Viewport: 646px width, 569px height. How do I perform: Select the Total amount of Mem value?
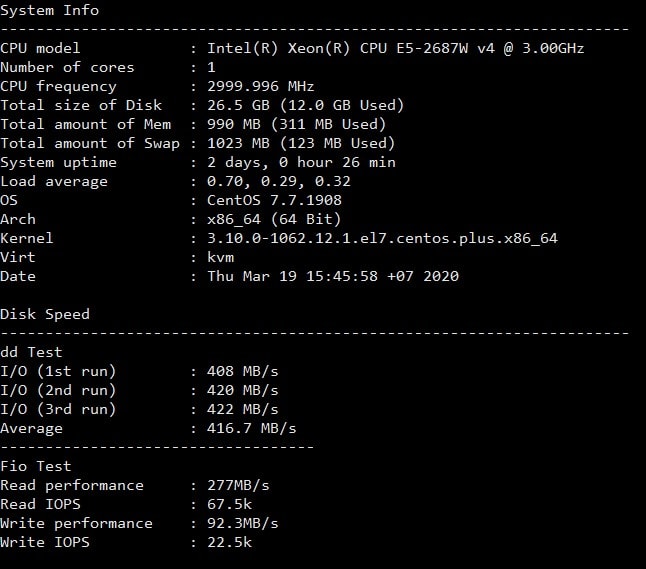click(296, 124)
